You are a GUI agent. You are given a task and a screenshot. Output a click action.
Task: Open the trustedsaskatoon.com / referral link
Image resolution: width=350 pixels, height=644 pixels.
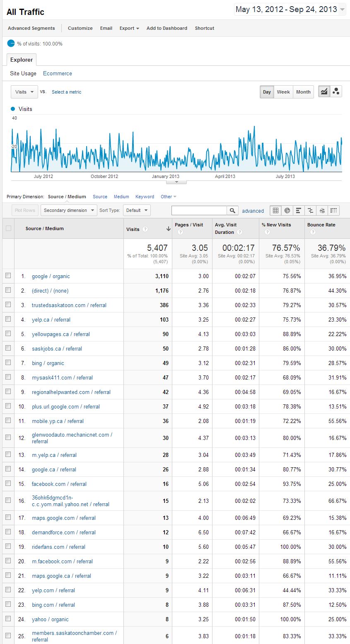point(69,305)
